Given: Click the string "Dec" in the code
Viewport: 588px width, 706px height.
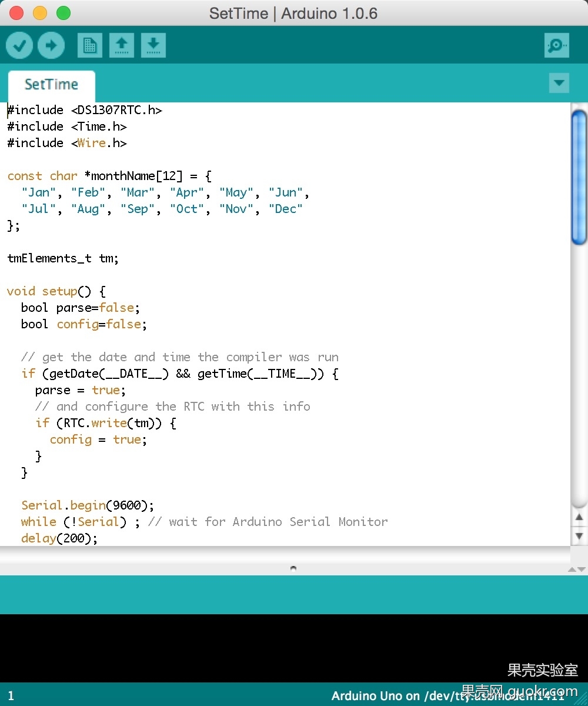Looking at the screenshot, I should point(286,209).
